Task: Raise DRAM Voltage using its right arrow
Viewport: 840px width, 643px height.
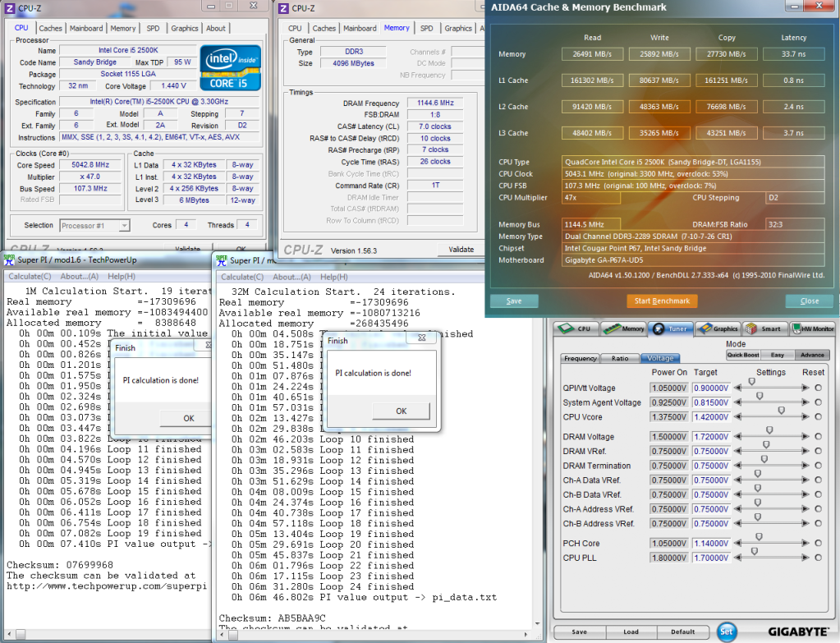Action: pyautogui.click(x=806, y=437)
